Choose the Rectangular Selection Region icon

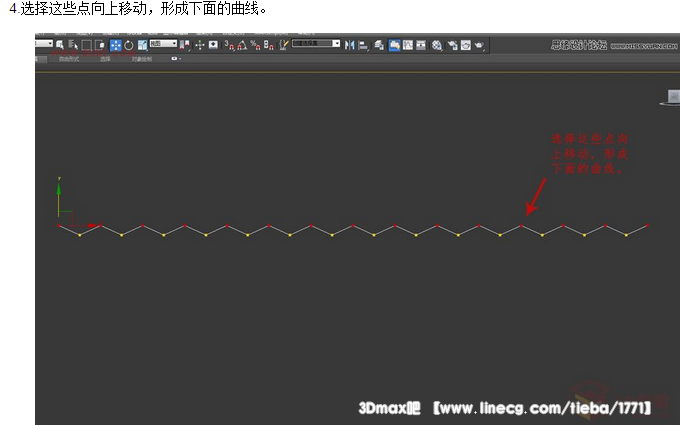point(87,45)
